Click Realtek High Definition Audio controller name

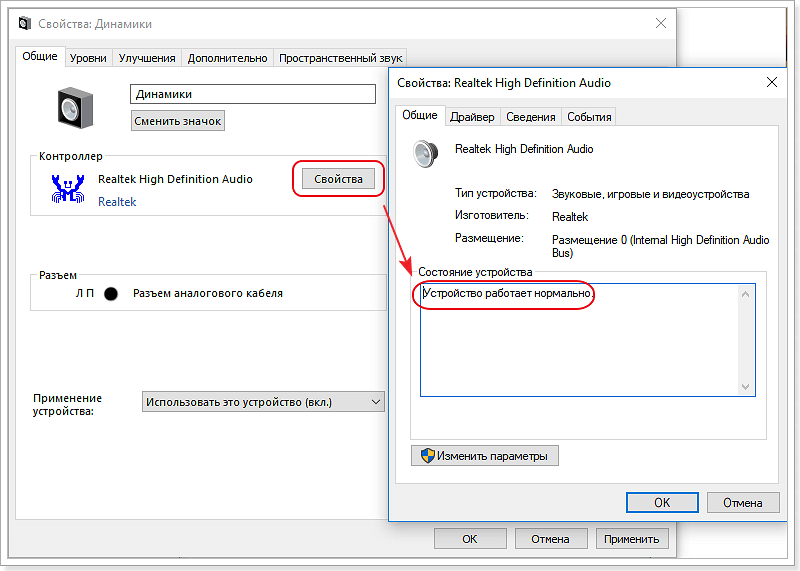click(175, 179)
